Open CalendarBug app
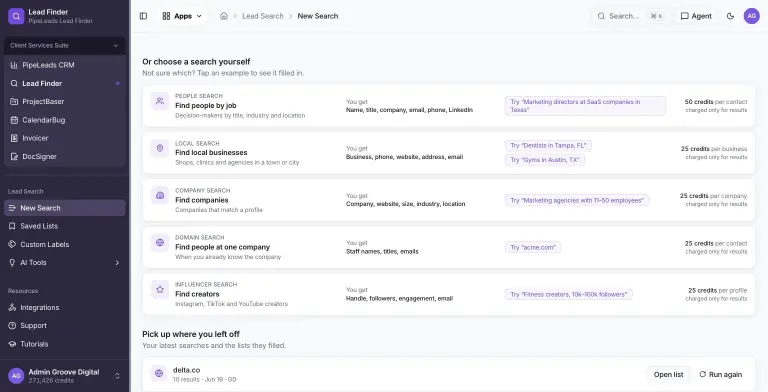 (64, 120)
